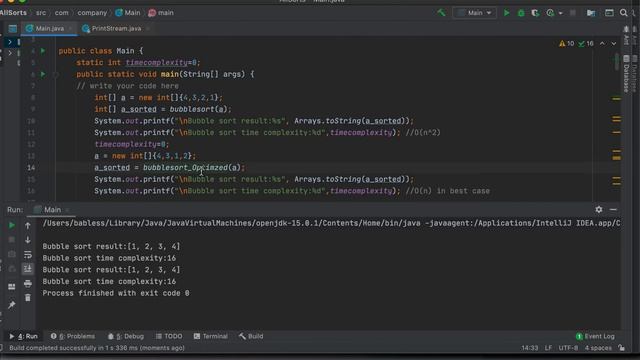Open the Main run configuration dropdown
The width and height of the screenshot is (640, 360).
click(474, 13)
